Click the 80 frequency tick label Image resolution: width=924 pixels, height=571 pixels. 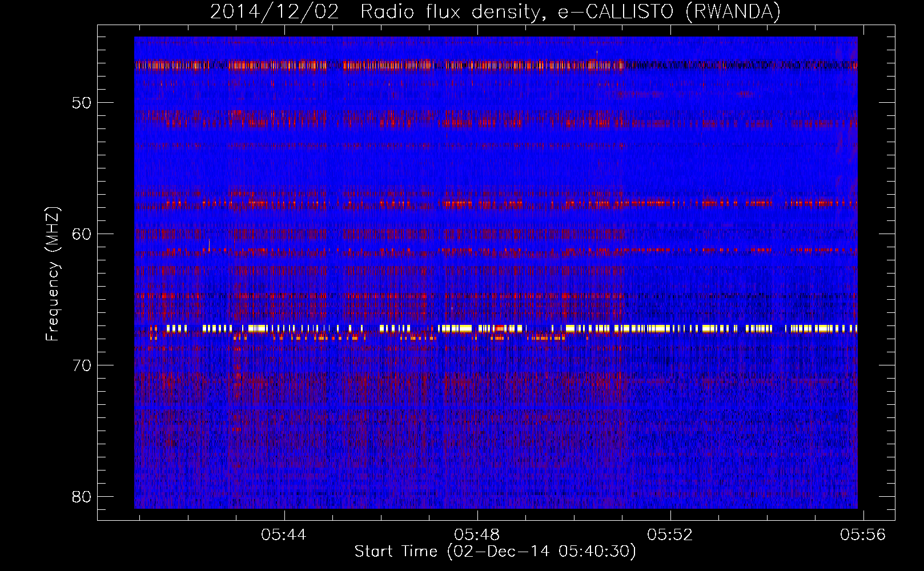[82, 496]
